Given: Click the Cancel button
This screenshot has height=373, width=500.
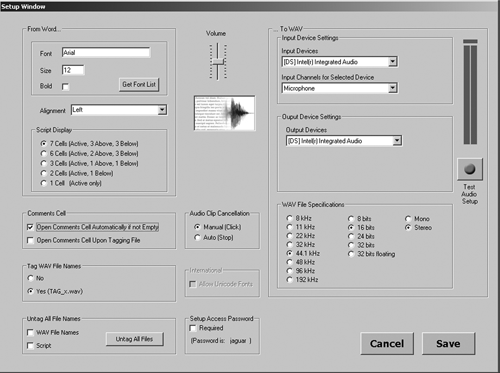Looking at the screenshot, I should click(387, 344).
